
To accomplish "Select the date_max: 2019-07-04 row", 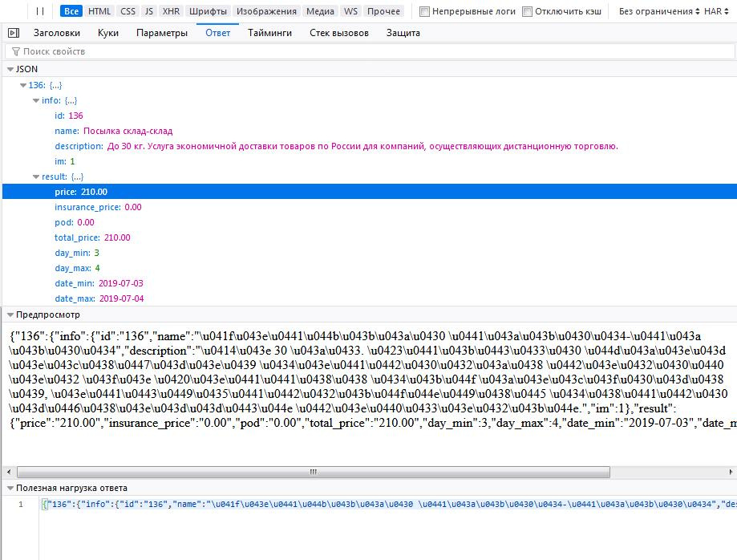I will tap(370, 298).
